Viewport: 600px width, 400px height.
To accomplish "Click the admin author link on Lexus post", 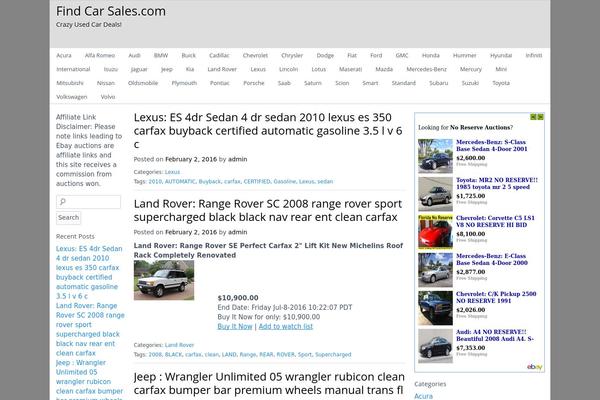I will pos(238,159).
